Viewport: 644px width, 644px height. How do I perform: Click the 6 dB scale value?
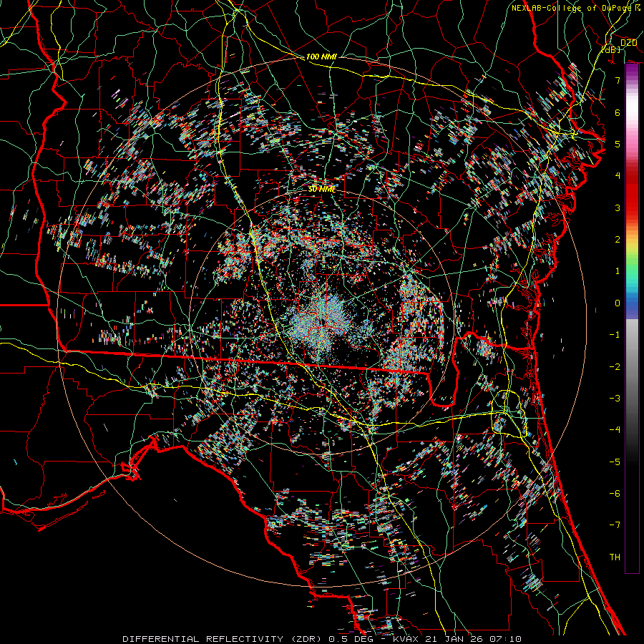[618, 112]
